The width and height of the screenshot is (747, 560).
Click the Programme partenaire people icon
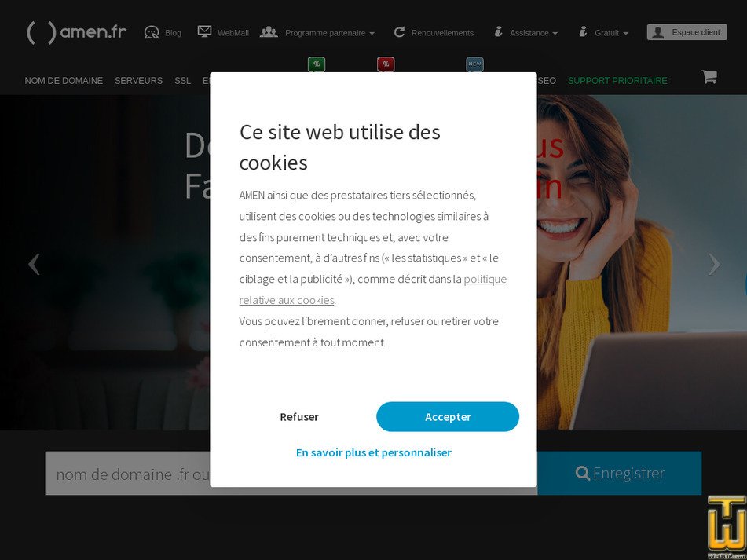[269, 31]
